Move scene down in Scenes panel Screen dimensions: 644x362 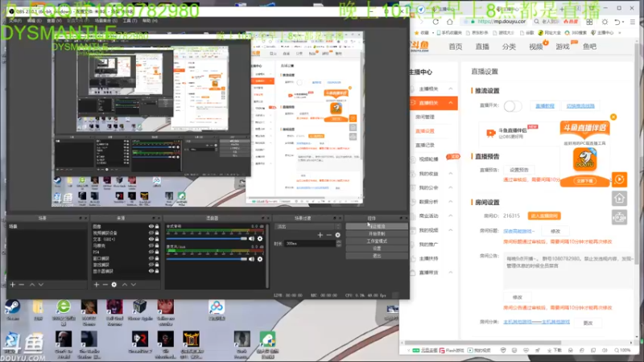pos(41,285)
